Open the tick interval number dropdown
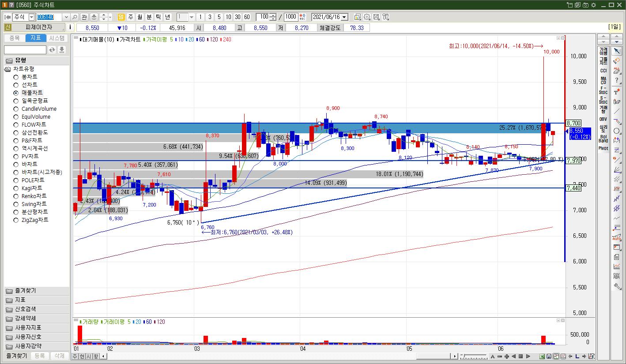This screenshot has width=626, height=364. point(192,17)
